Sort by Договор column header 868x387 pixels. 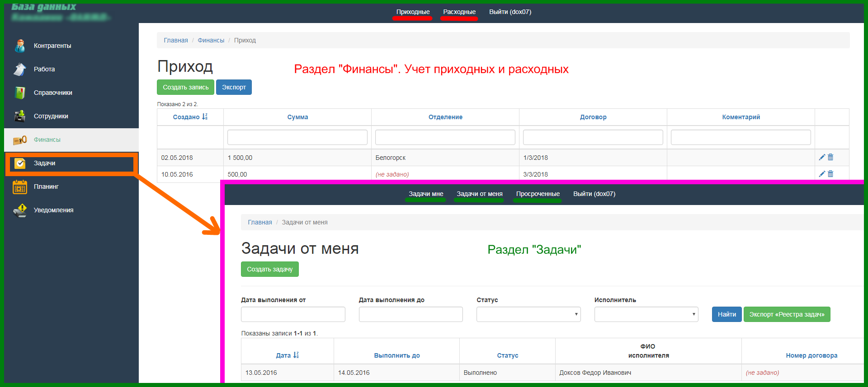pos(593,117)
